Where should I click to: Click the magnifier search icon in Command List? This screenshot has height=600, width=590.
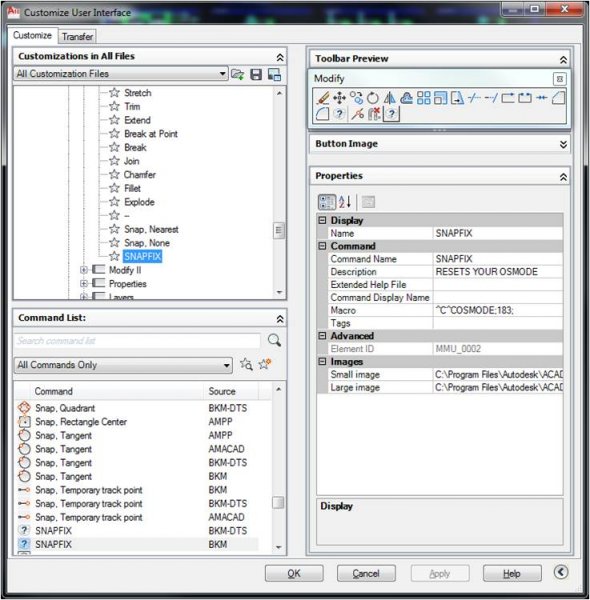[x=274, y=340]
